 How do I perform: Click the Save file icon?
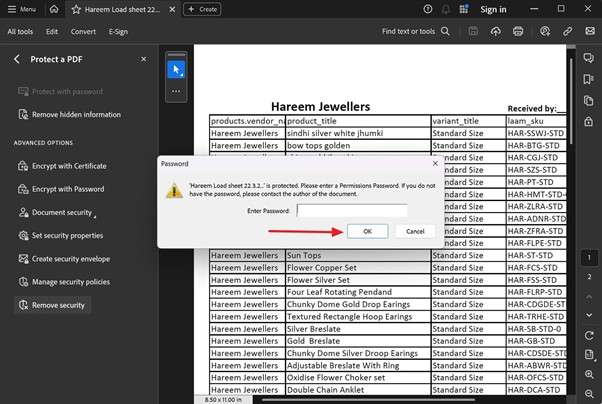point(473,31)
